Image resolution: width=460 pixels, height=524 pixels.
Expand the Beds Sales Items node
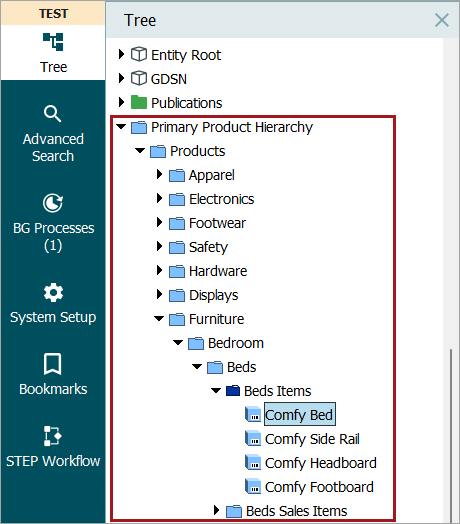[x=216, y=510]
